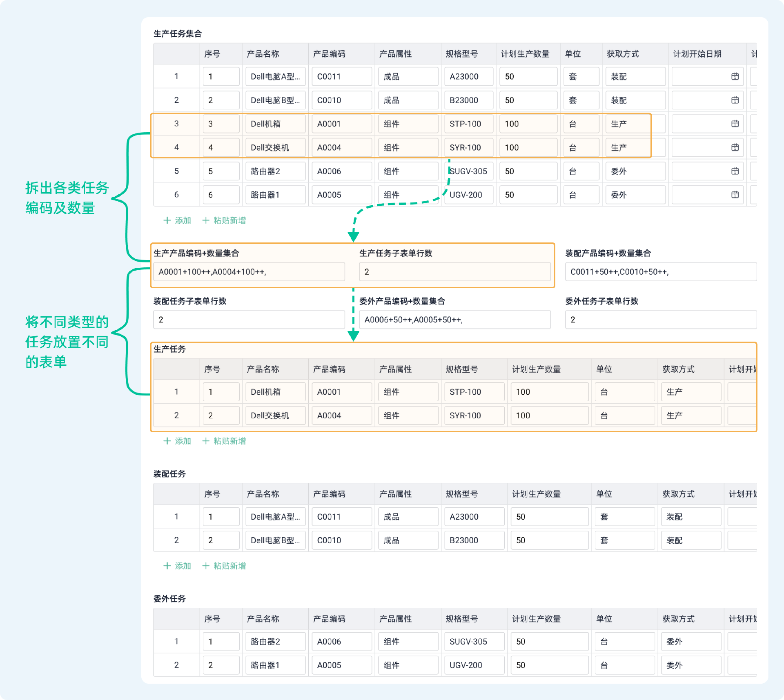The height and width of the screenshot is (700, 784).
Task: Click calendar icon for Dell交换机 row
Action: click(735, 147)
